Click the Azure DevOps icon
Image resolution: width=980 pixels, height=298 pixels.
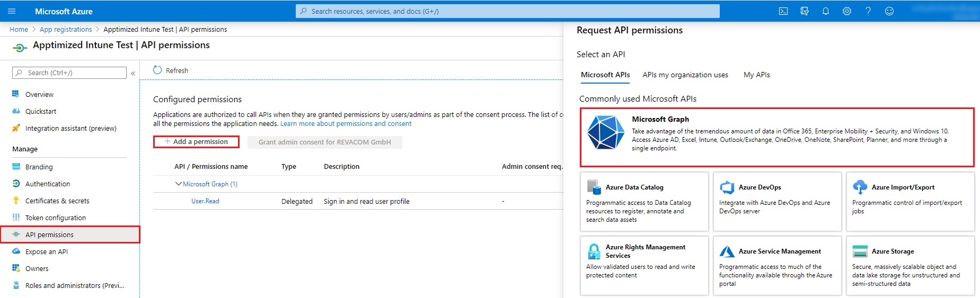pyautogui.click(x=727, y=187)
